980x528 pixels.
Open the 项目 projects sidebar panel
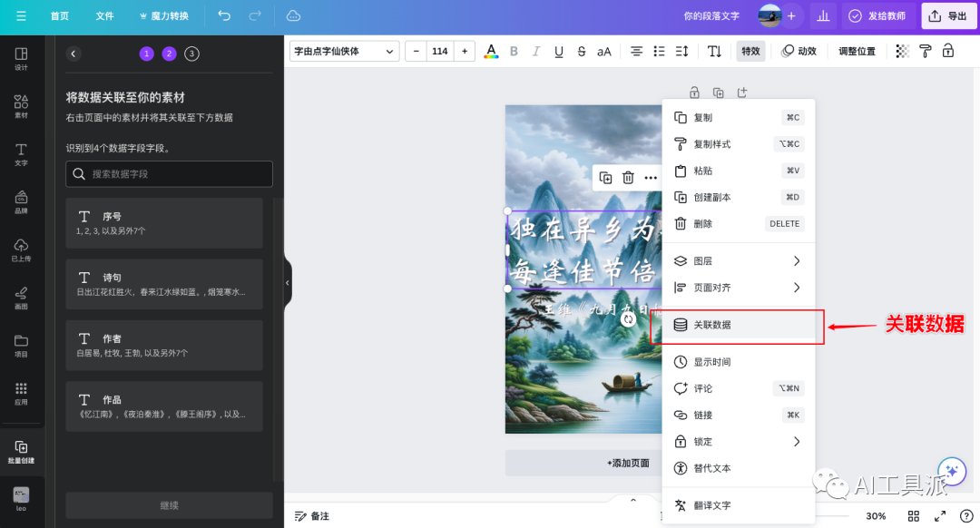[21, 346]
